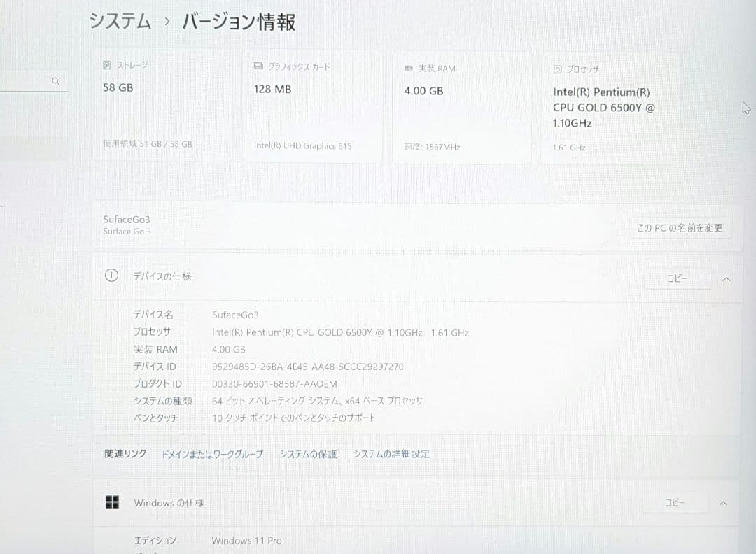Click コピー for Windows の仕様
The height and width of the screenshot is (554, 756).
(675, 503)
